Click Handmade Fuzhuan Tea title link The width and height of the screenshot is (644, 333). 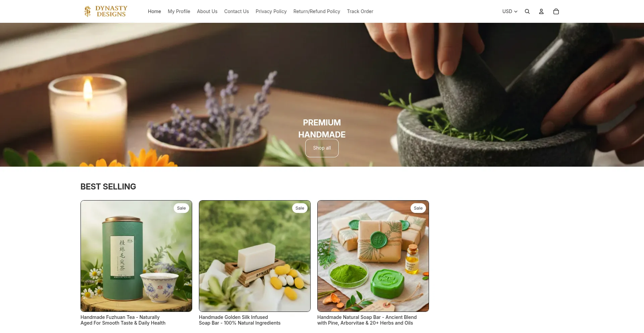pyautogui.click(x=123, y=320)
